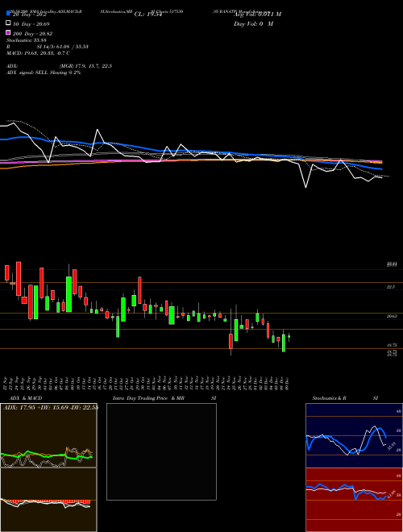The width and height of the screenshot is (403, 532).
Task: Click the white 50 Day EMA legend swatch
Action: tap(8, 23)
